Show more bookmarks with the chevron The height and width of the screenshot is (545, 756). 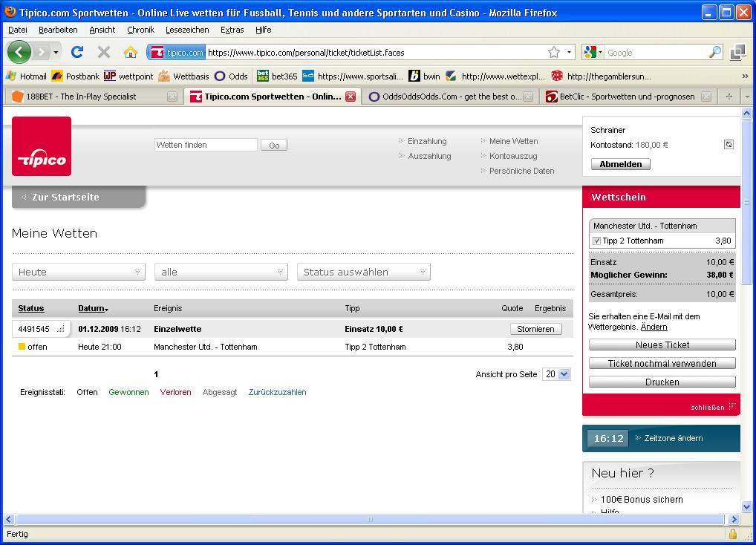click(745, 76)
